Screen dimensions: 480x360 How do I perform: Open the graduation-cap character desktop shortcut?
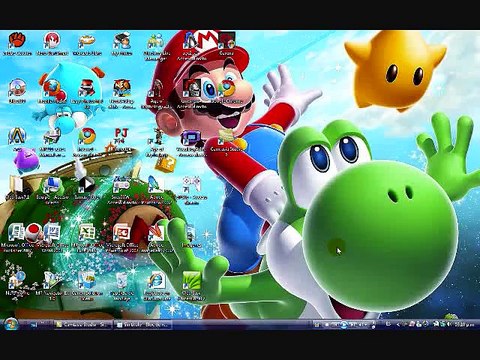coord(122,40)
